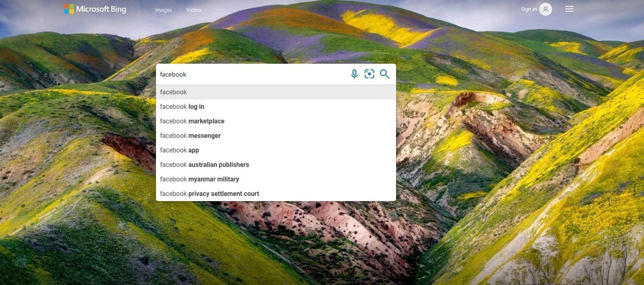The width and height of the screenshot is (644, 285).
Task: Choose 'facebook log in' suggestion
Action: click(x=276, y=107)
